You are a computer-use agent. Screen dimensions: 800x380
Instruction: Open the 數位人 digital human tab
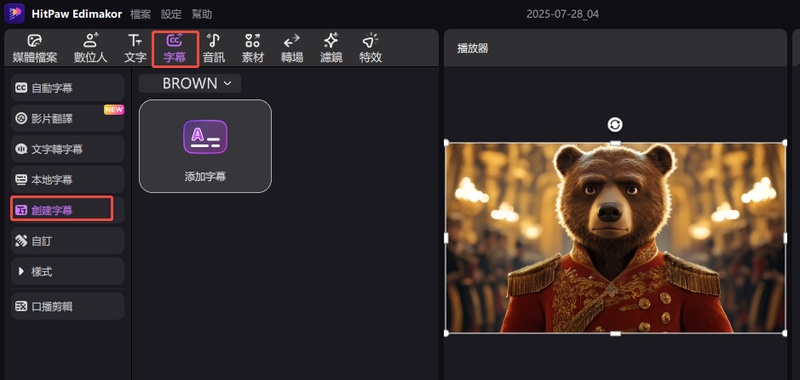(90, 49)
